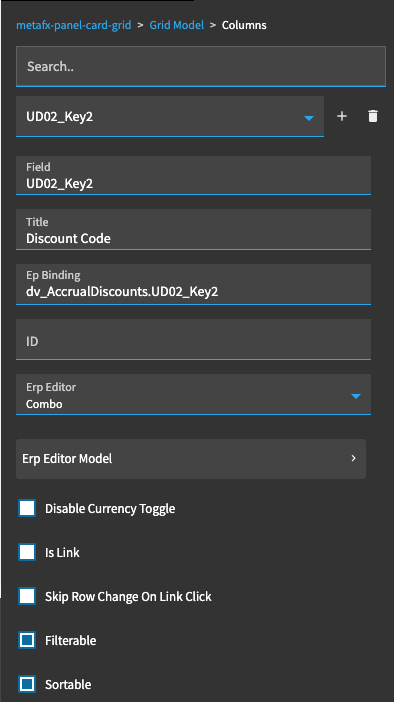Toggle the Filterable checkbox

pos(27,640)
